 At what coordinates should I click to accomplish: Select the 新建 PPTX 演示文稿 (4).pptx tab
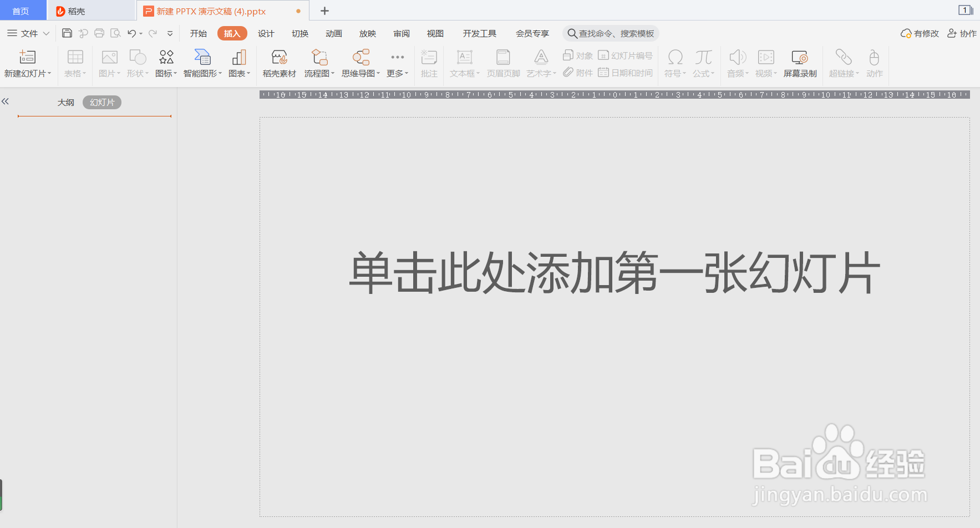222,11
